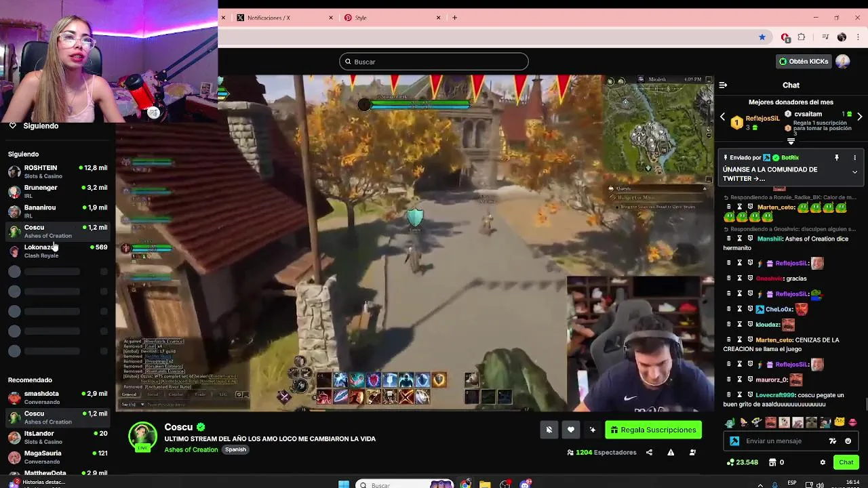Click the Buscar search box
Viewport: 868px width, 488px height.
(x=434, y=62)
